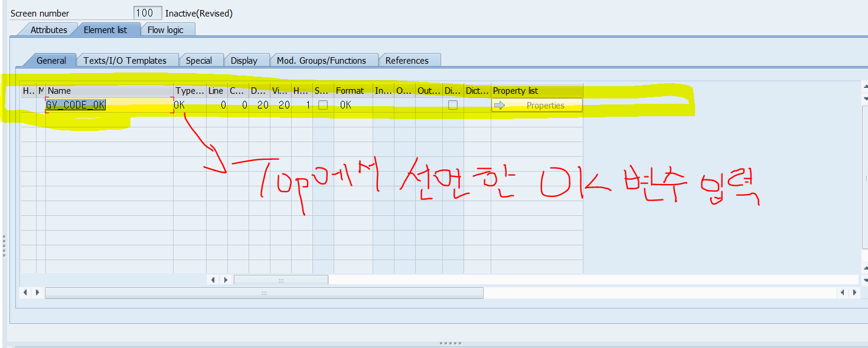868x348 pixels.
Task: Click the Screen number field showing 100
Action: [x=148, y=13]
